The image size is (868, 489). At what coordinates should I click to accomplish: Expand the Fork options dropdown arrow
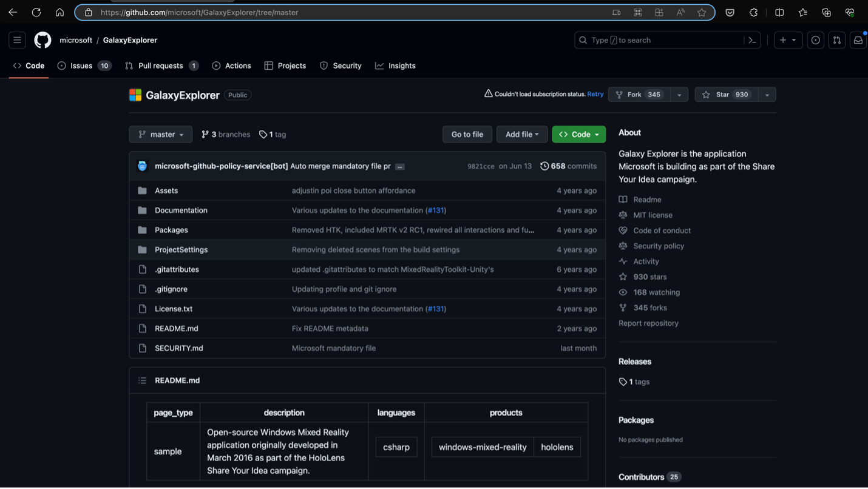click(x=679, y=95)
